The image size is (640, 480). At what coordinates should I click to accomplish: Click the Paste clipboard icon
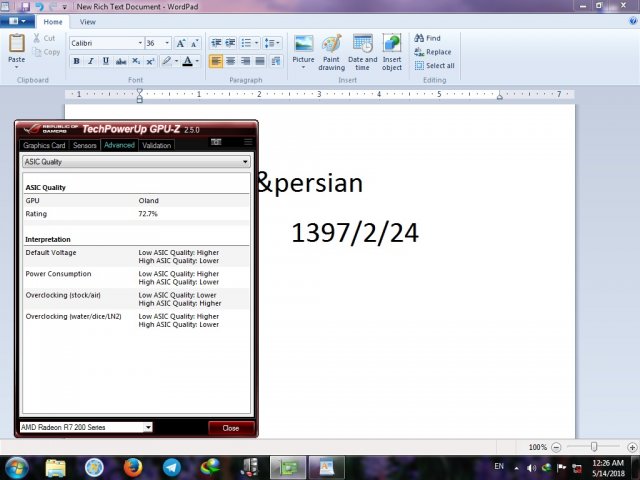17,44
